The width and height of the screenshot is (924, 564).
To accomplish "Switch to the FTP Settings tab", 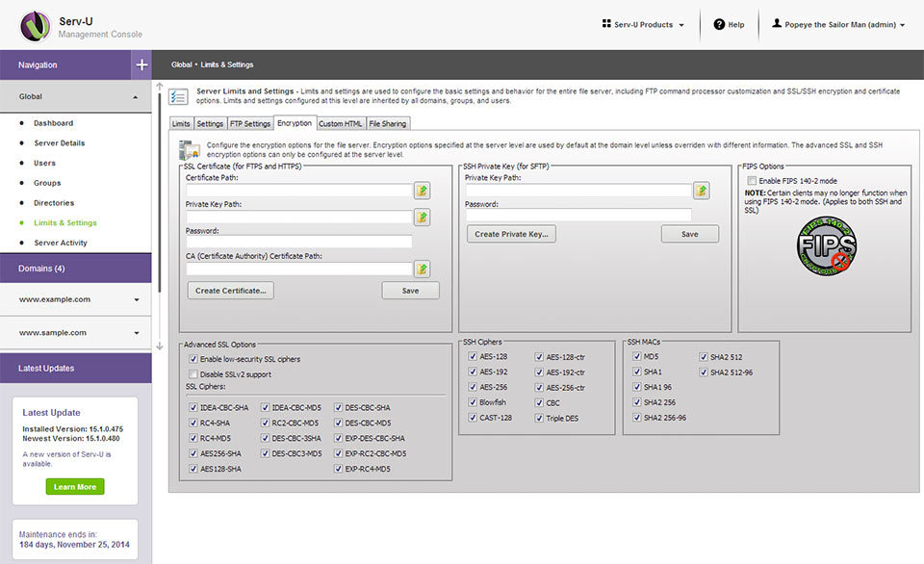I will coord(250,123).
